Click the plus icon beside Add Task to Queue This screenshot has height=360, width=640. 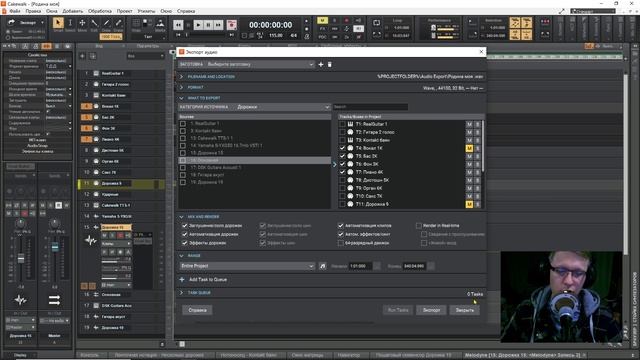[x=182, y=280]
